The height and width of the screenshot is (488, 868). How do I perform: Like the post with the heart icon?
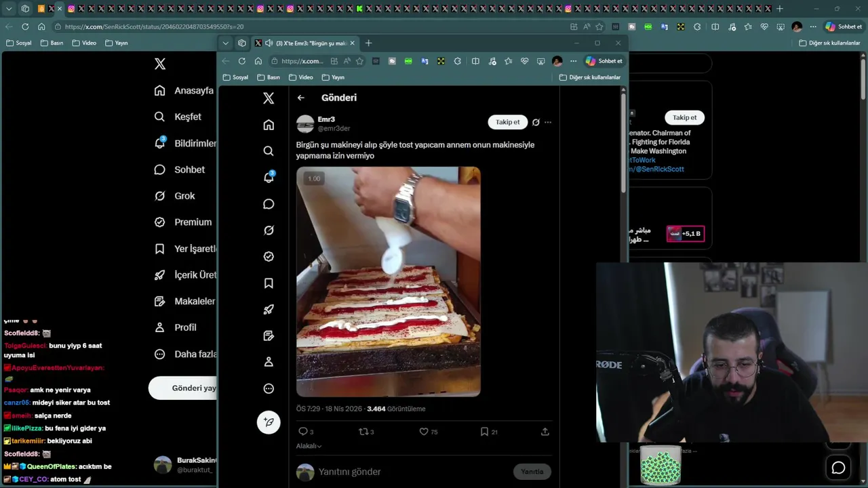click(x=424, y=432)
